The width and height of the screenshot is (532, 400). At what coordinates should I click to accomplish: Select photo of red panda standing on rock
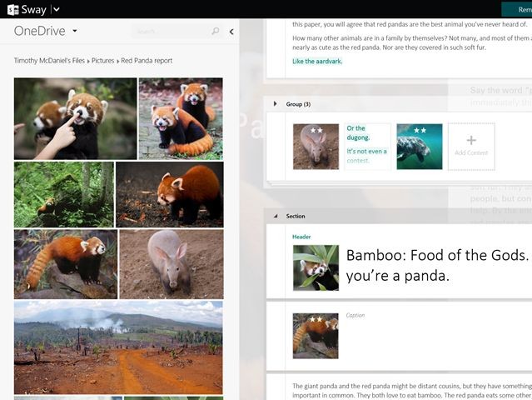tap(66, 264)
